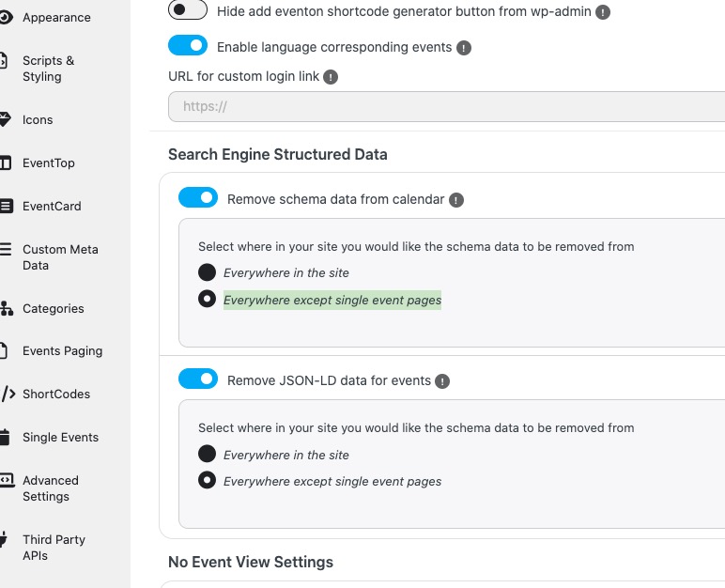Image resolution: width=725 pixels, height=588 pixels.
Task: Go to Advanced Settings tab
Action: (50, 488)
